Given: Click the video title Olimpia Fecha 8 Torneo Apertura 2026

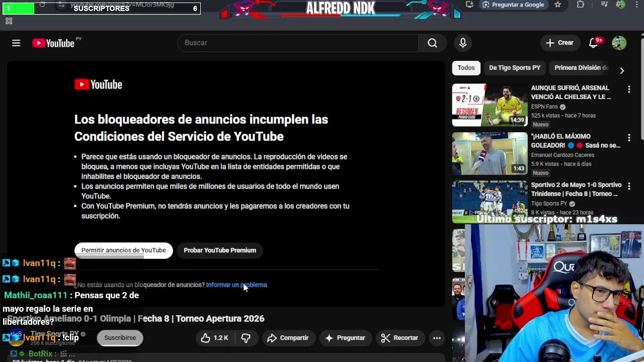Looking at the screenshot, I should tap(136, 319).
